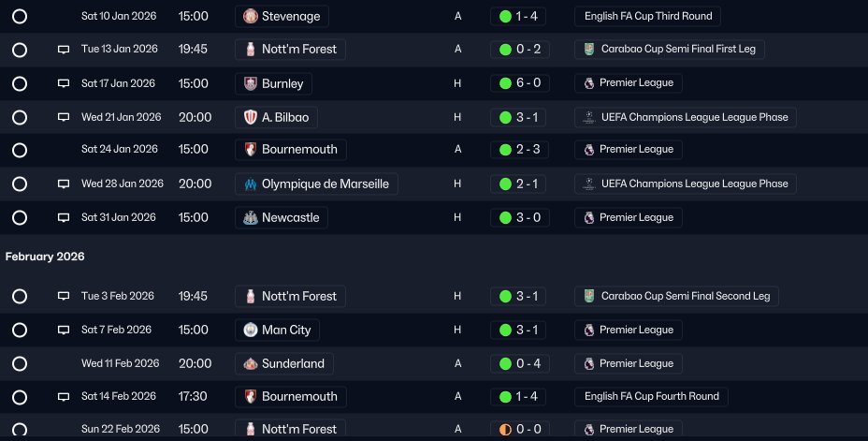Click the TV broadcast icon for Burnley match
Screen dimensions: 868x441
[x=64, y=83]
